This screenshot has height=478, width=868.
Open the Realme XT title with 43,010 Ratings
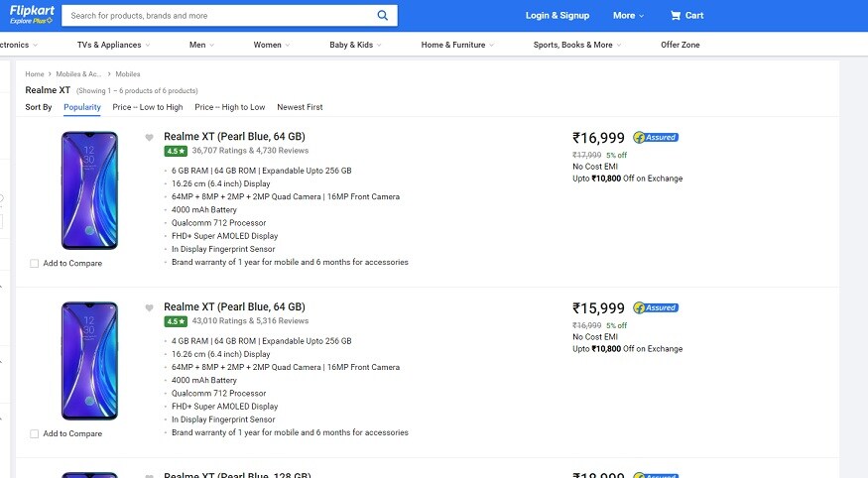(234, 307)
